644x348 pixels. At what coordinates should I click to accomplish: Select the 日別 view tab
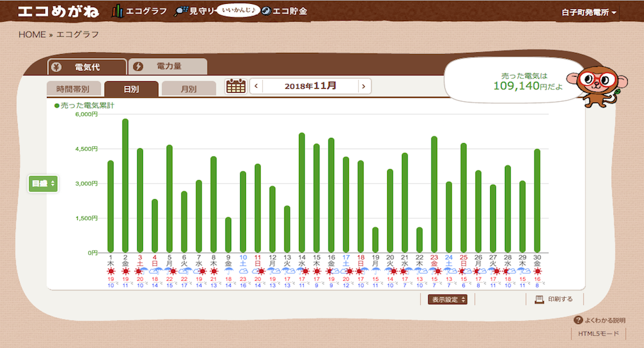coord(131,89)
